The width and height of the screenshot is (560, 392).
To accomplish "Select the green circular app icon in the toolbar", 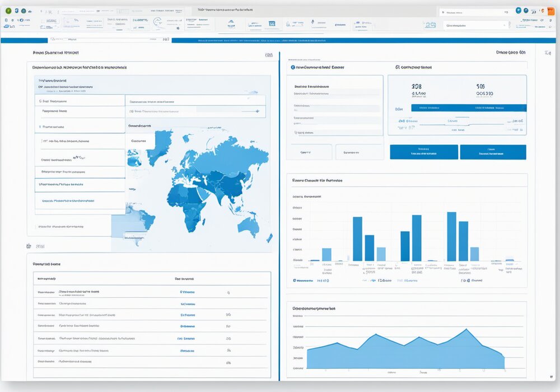I will pos(7,10).
